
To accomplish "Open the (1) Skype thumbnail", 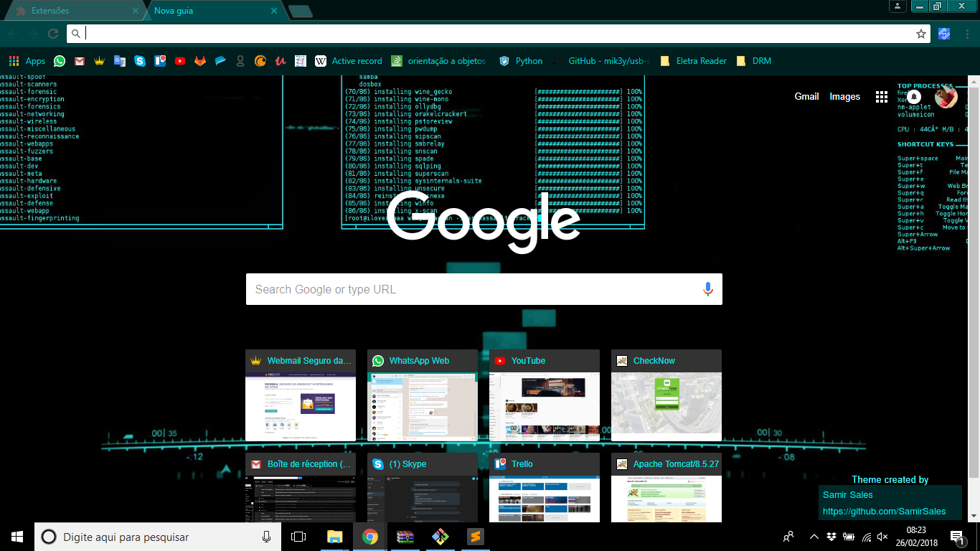I will click(x=423, y=487).
